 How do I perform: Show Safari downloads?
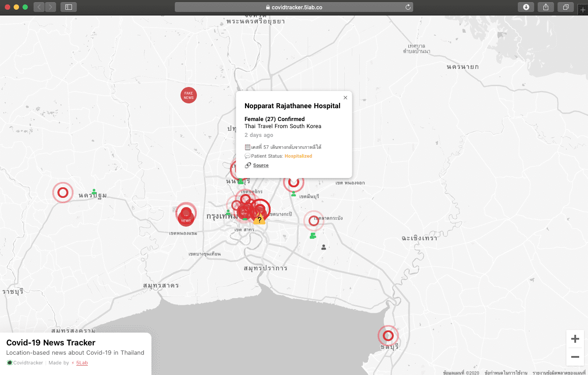pos(526,7)
